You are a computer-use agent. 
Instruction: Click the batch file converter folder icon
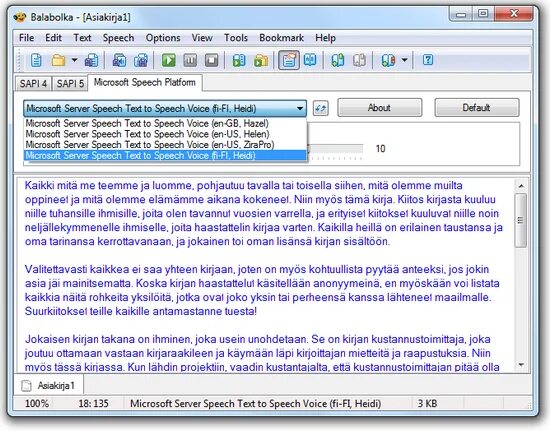tap(261, 60)
